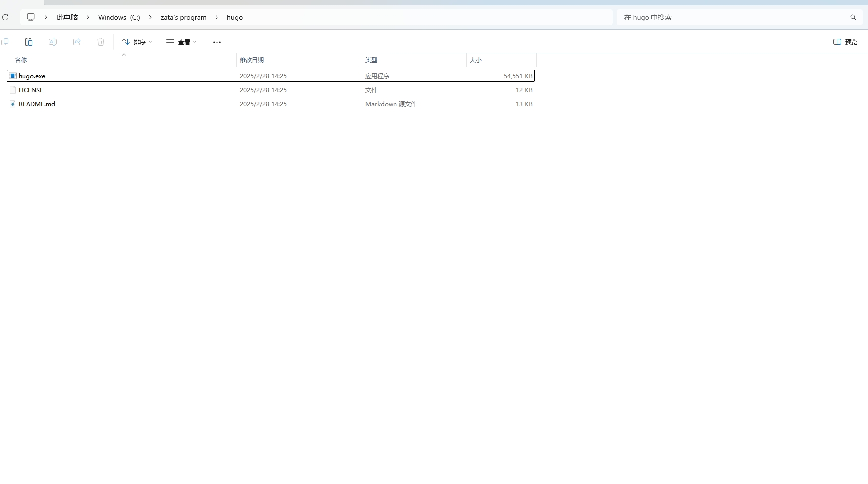Screen dimensions: 868x484
Task: Click the search magnifier icon
Action: 853,17
